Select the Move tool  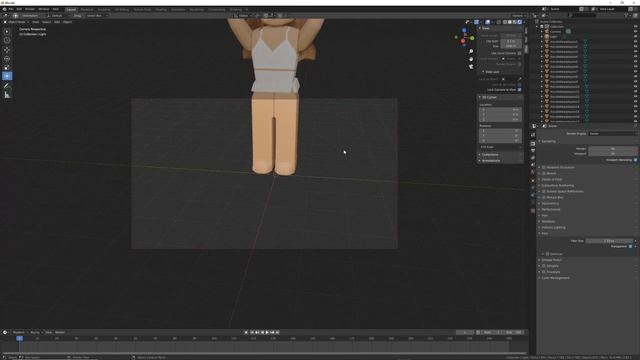point(7,50)
